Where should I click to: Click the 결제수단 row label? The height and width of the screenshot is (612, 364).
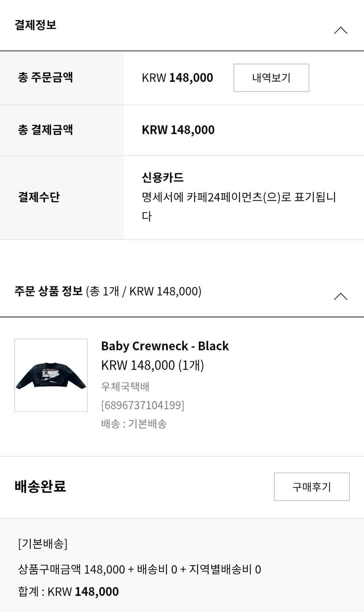[39, 197]
